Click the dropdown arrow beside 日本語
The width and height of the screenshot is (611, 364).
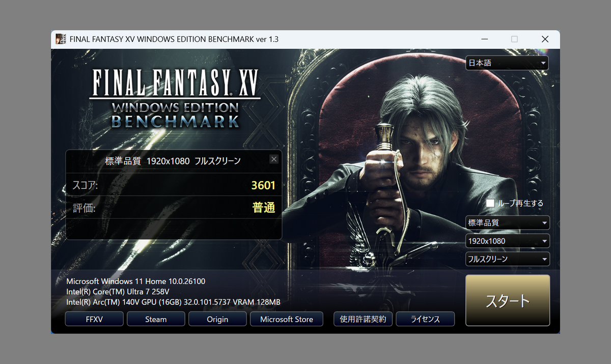point(544,63)
